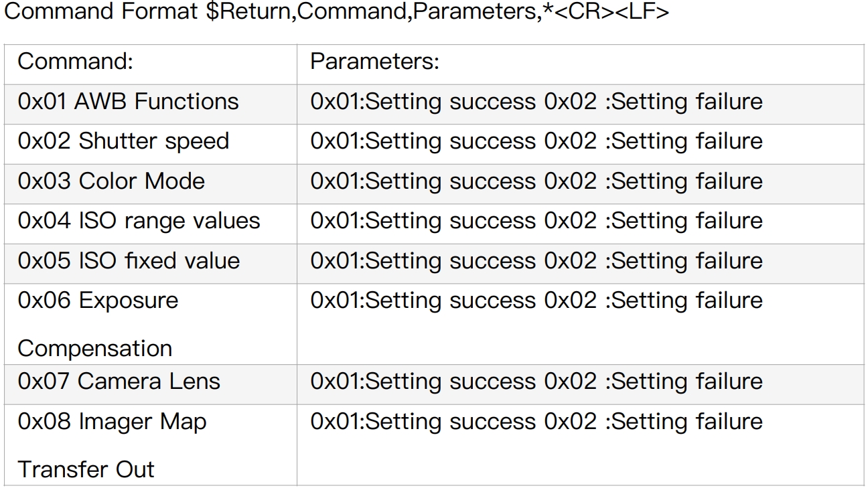868x490 pixels.
Task: Select the 0x03 Color Mode cell
Action: (x=111, y=181)
